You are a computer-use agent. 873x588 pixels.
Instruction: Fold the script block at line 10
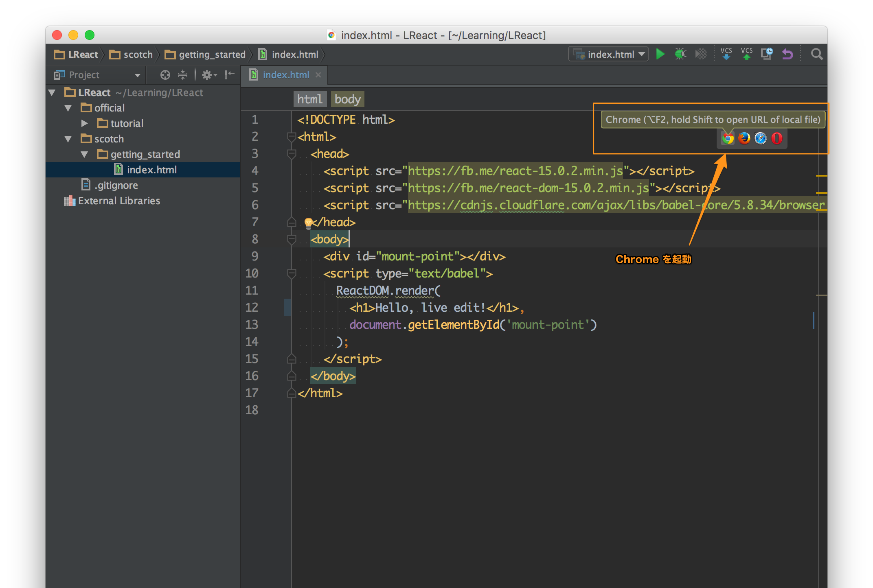pos(291,274)
